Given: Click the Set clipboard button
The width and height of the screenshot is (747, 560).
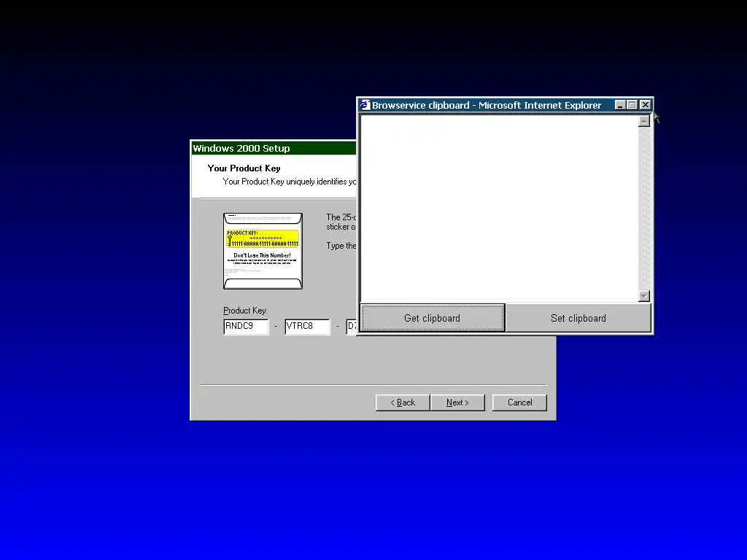Looking at the screenshot, I should [578, 318].
